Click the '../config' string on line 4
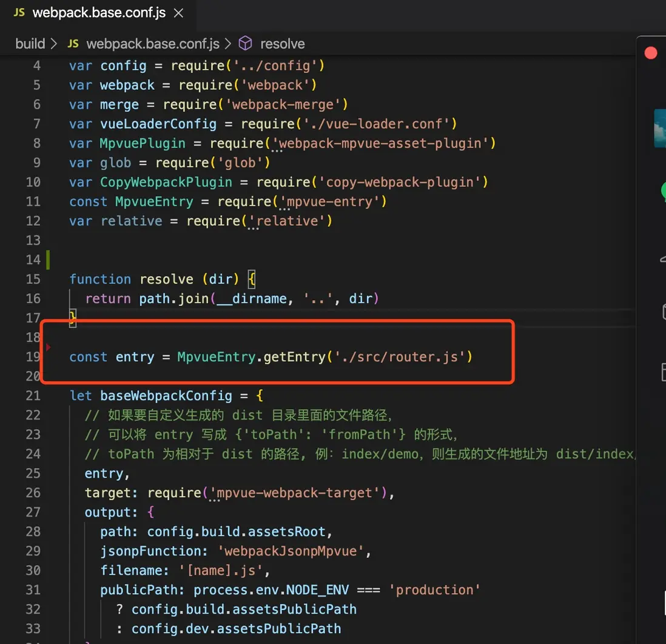666x644 pixels. 275,66
